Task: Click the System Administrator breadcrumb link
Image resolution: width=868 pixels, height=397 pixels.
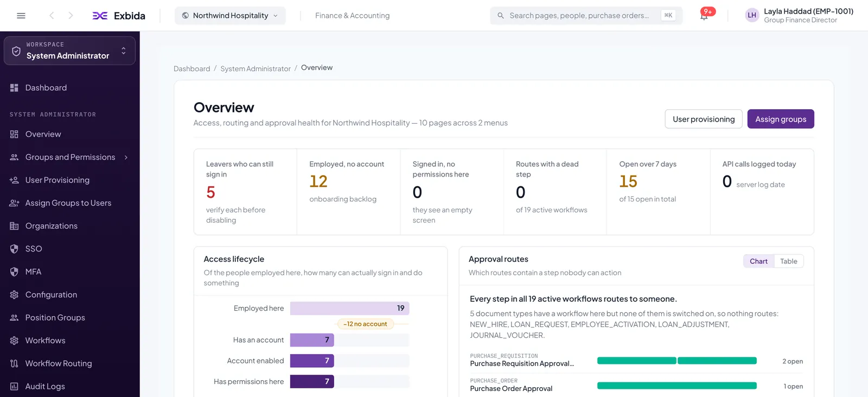Action: [256, 68]
